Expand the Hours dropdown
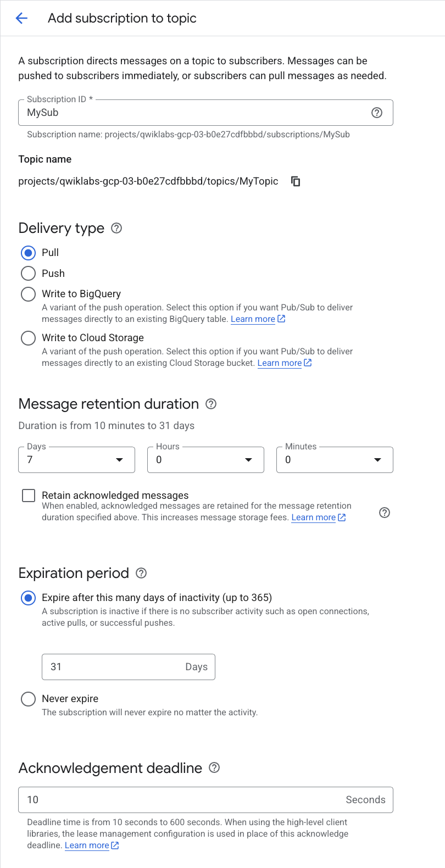This screenshot has height=868, width=445. click(x=248, y=460)
